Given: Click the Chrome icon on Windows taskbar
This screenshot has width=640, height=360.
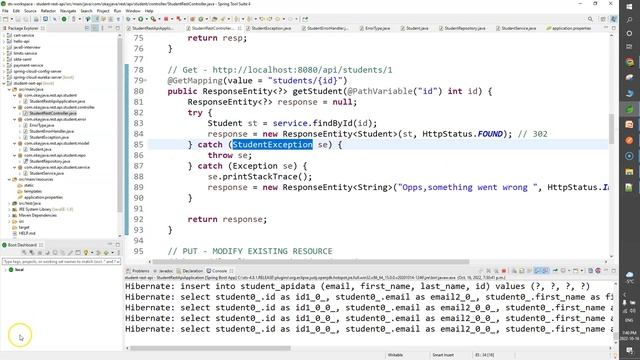Looking at the screenshot, I should pos(629,62).
